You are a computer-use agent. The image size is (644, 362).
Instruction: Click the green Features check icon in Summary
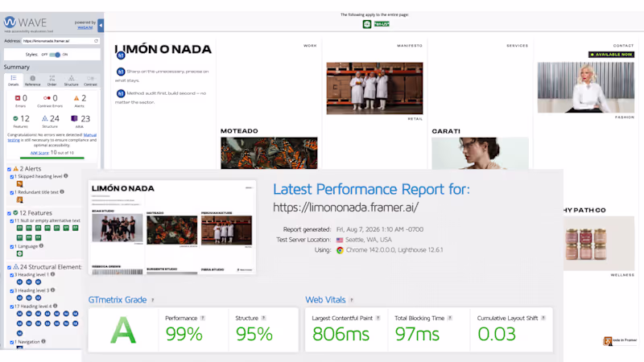15,118
